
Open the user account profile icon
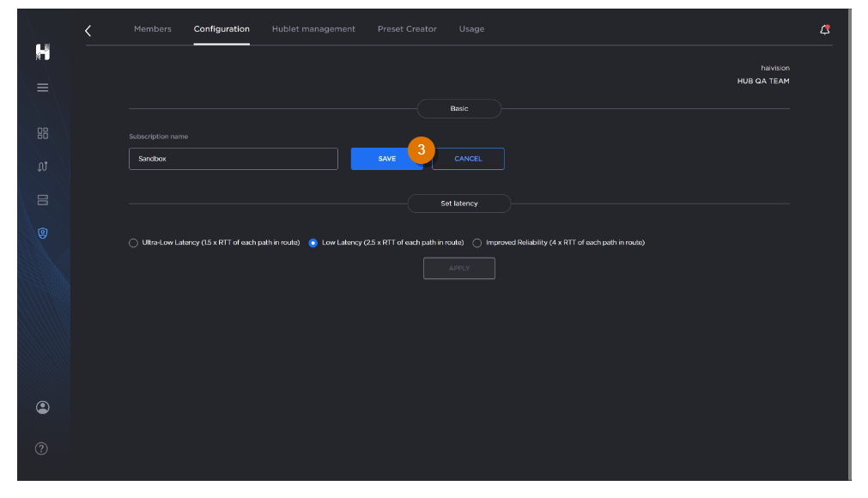coord(42,408)
